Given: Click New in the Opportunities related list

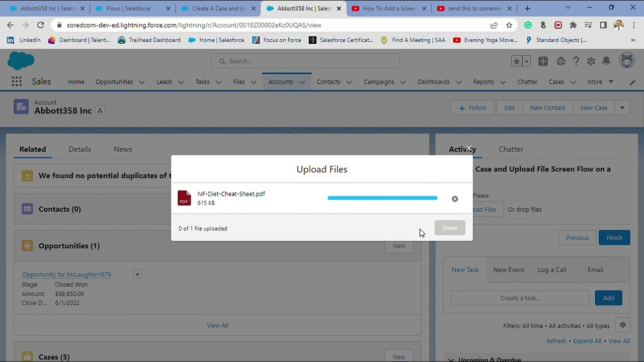Looking at the screenshot, I should pos(399,245).
